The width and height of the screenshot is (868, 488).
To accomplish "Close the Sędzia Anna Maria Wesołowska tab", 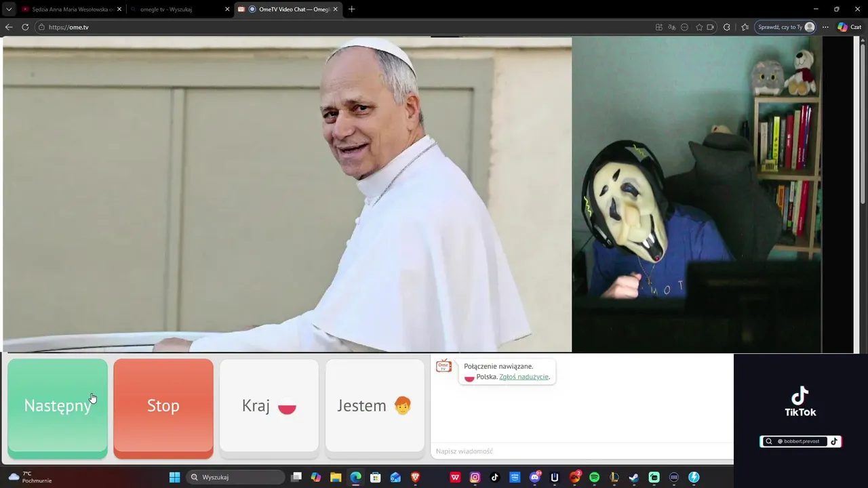I will [x=119, y=9].
